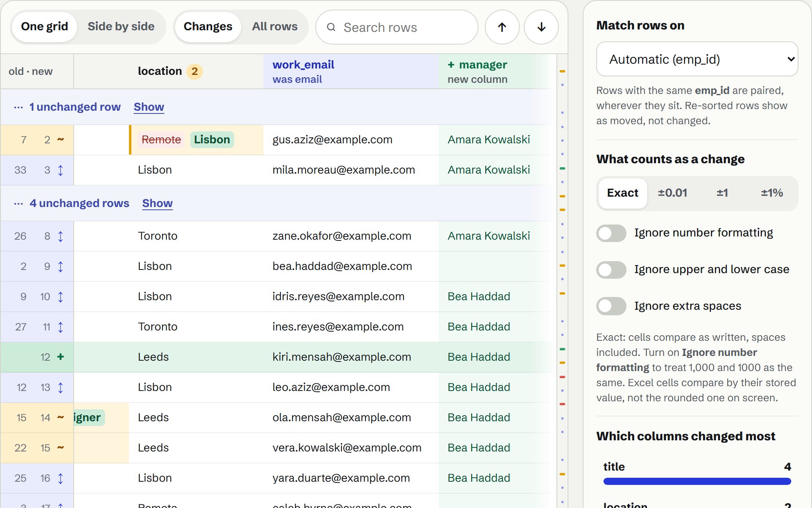812x508 pixels.
Task: Click the top orange change-map marker
Action: 562,71
